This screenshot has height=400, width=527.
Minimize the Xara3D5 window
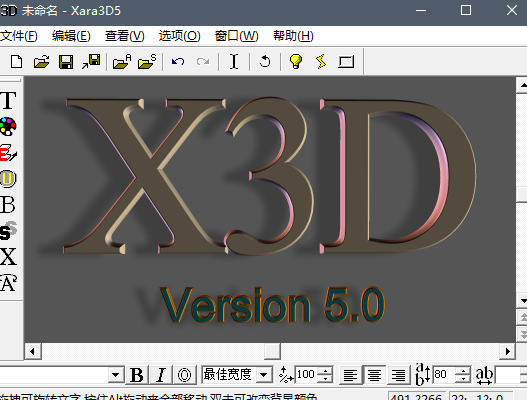pos(421,11)
